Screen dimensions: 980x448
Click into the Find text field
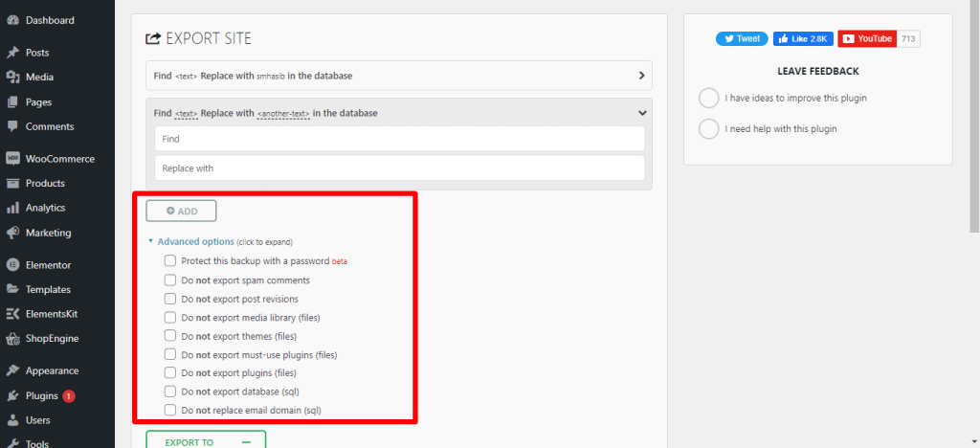tap(399, 139)
